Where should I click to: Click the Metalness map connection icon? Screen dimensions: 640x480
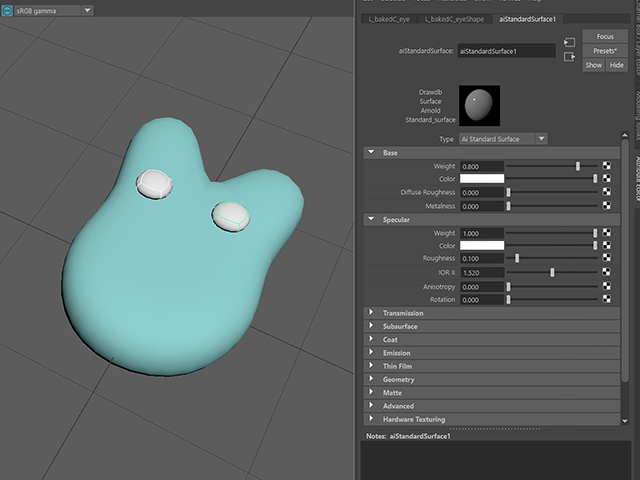[607, 205]
